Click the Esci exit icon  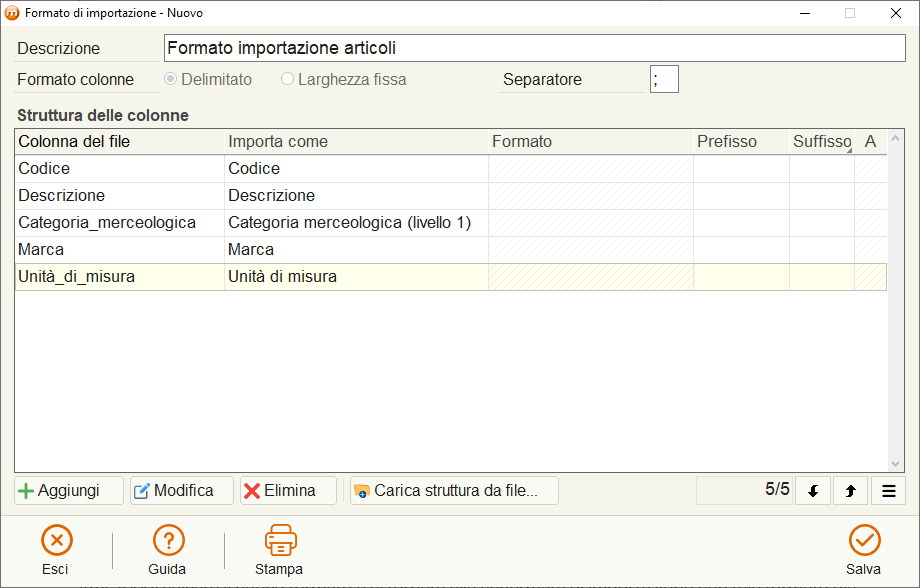click(x=56, y=540)
